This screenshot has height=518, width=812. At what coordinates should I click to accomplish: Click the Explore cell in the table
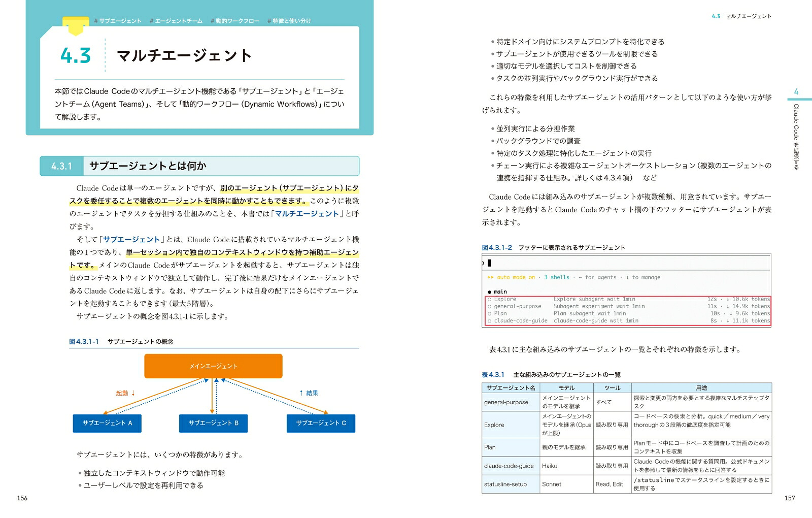(511, 425)
